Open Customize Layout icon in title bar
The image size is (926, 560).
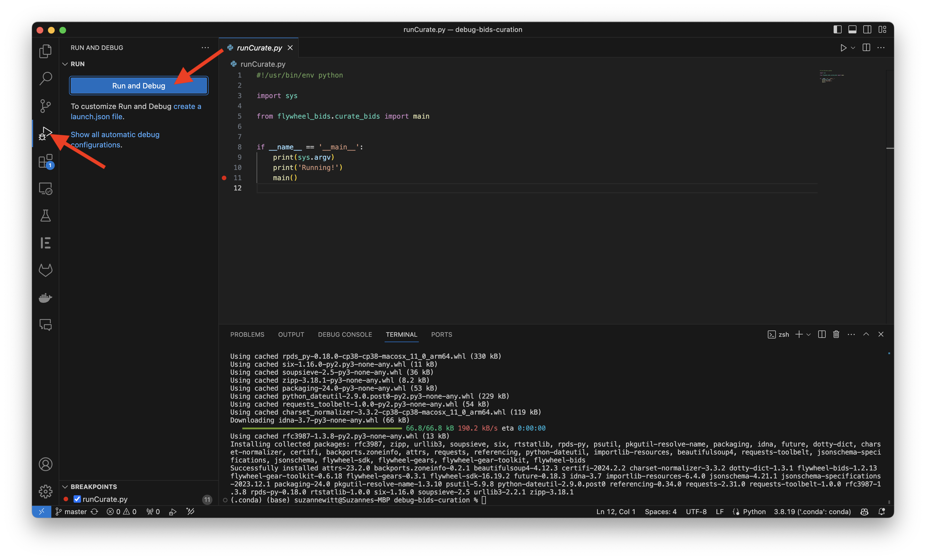point(882,29)
